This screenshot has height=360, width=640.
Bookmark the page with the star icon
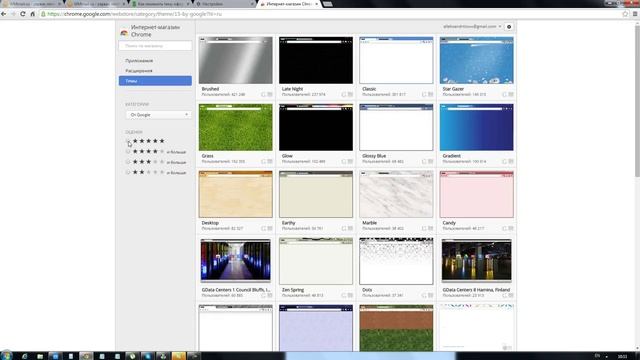[x=625, y=14]
